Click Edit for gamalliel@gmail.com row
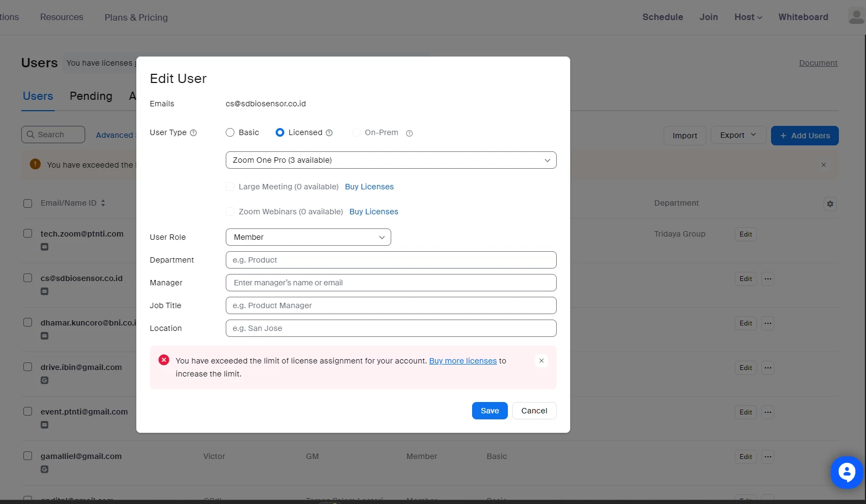866x504 pixels. tap(746, 457)
